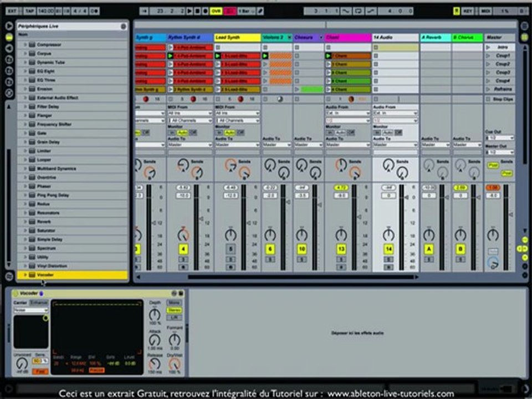Select Grain Delay in device list
The image size is (532, 399).
coord(73,142)
